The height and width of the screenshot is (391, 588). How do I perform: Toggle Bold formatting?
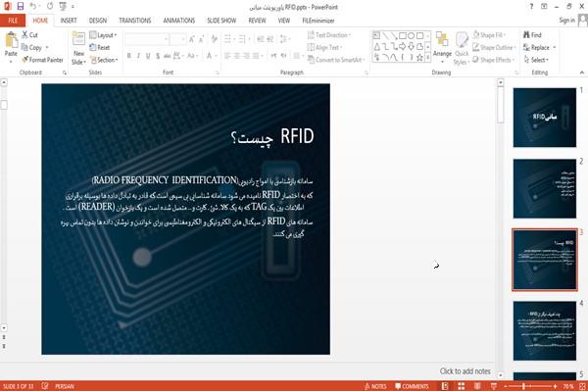(x=128, y=56)
